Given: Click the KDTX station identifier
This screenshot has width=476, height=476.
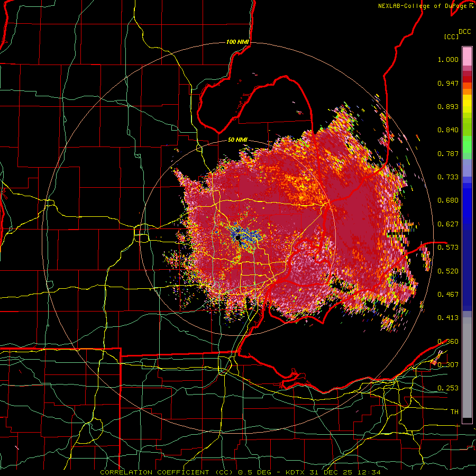Looking at the screenshot, I should 296,472.
